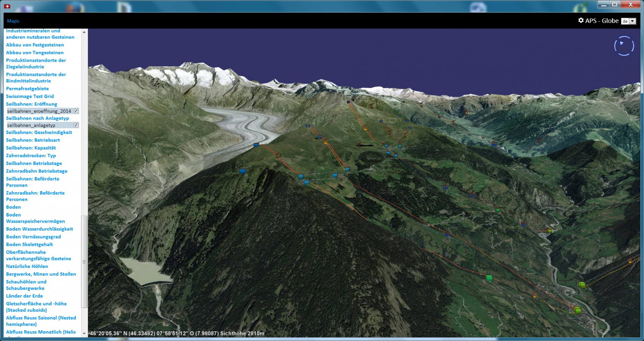Screen dimensions: 644x341
Task: Open Natürliche Höhlen layer
Action: (x=27, y=266)
